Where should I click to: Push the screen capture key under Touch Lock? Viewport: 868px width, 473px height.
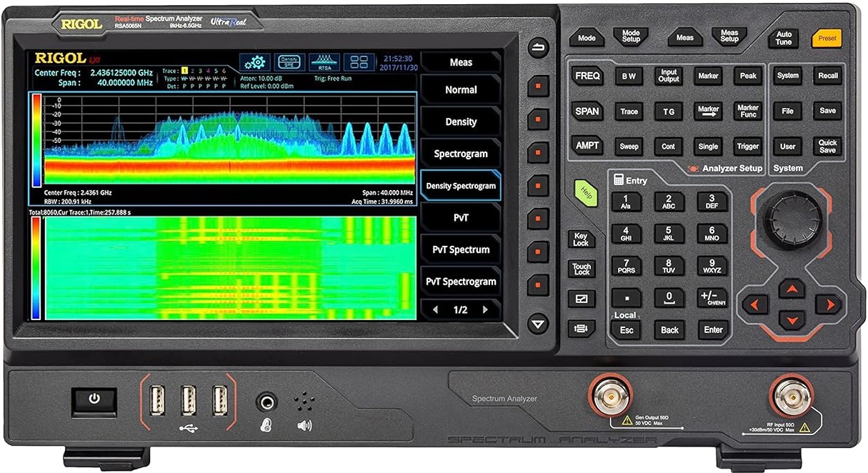pyautogui.click(x=581, y=299)
